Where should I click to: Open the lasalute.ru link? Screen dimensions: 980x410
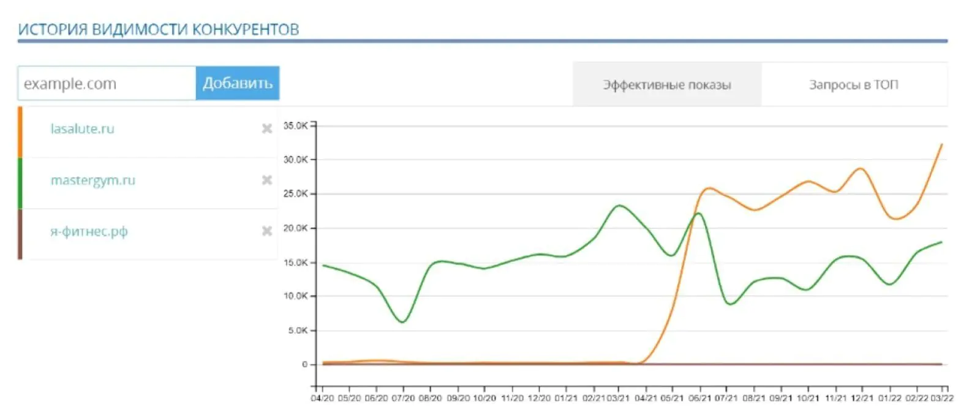pyautogui.click(x=82, y=129)
